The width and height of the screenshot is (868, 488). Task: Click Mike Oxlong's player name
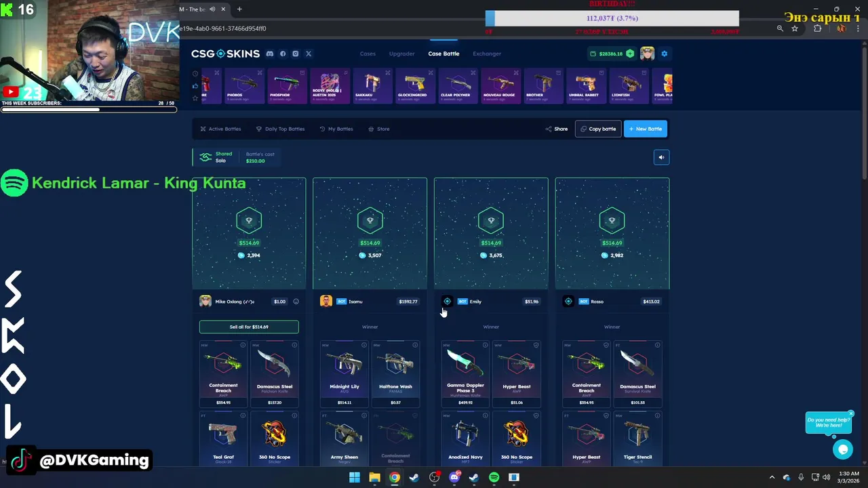click(235, 302)
